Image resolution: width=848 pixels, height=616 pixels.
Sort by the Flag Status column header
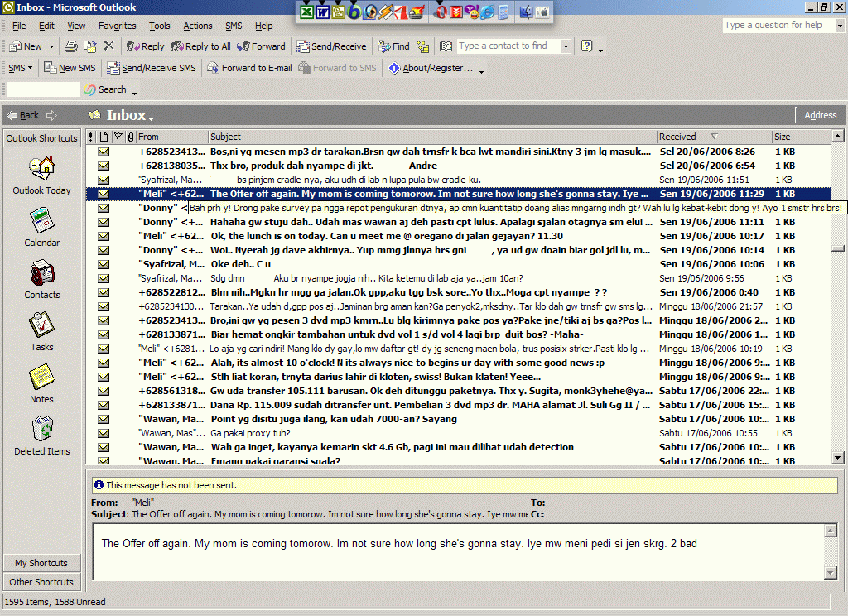click(118, 137)
